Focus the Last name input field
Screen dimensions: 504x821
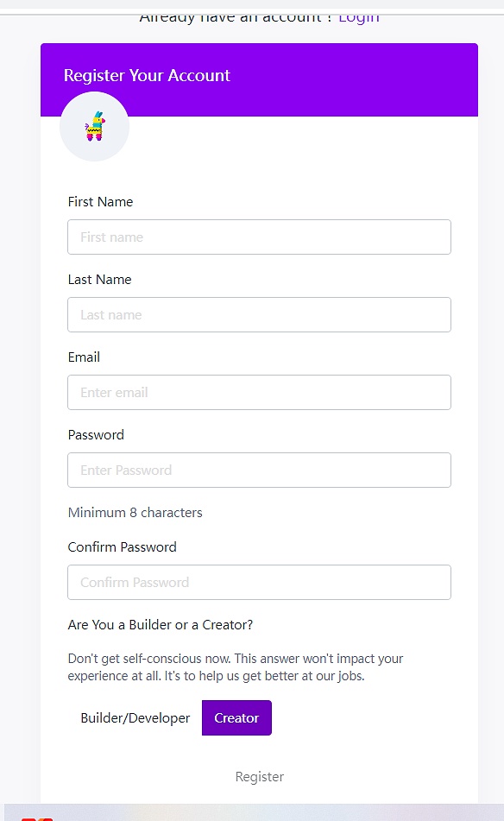click(259, 315)
